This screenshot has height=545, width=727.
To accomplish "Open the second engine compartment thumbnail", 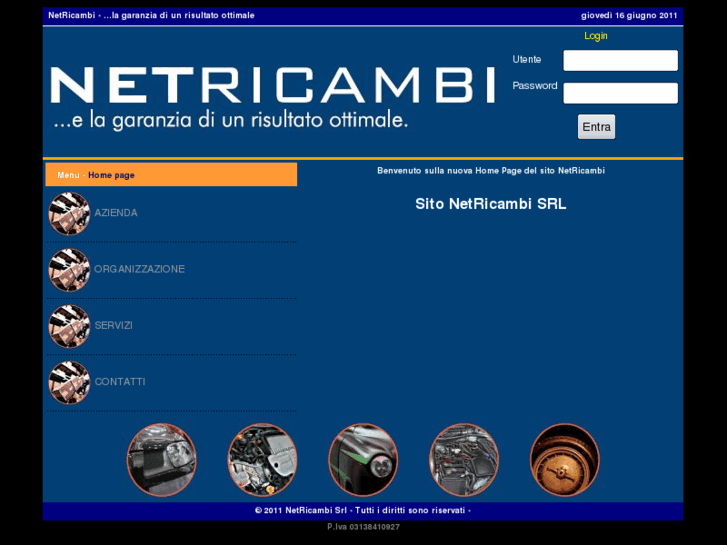I will pyautogui.click(x=464, y=459).
